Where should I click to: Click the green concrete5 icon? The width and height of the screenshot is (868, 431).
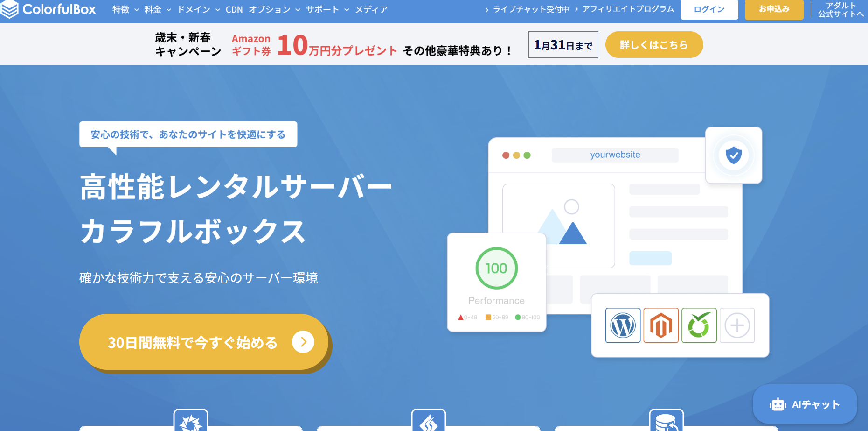point(699,325)
